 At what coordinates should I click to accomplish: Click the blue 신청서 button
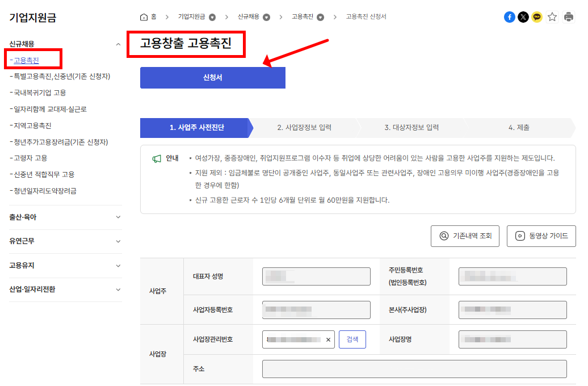(212, 77)
